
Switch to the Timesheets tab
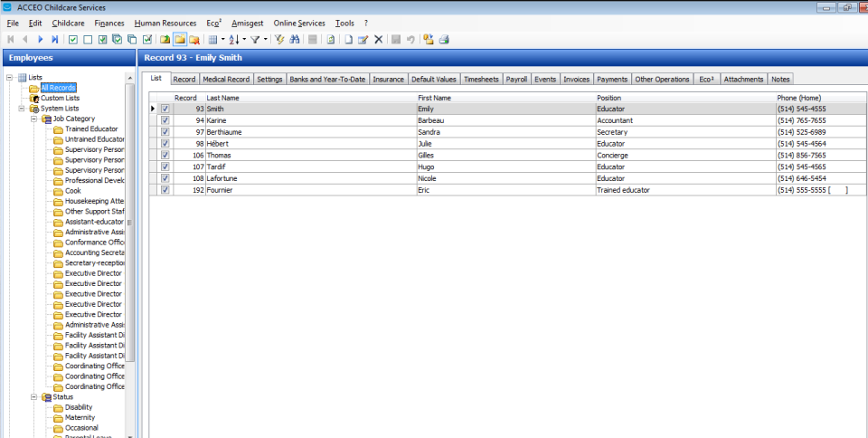[481, 79]
